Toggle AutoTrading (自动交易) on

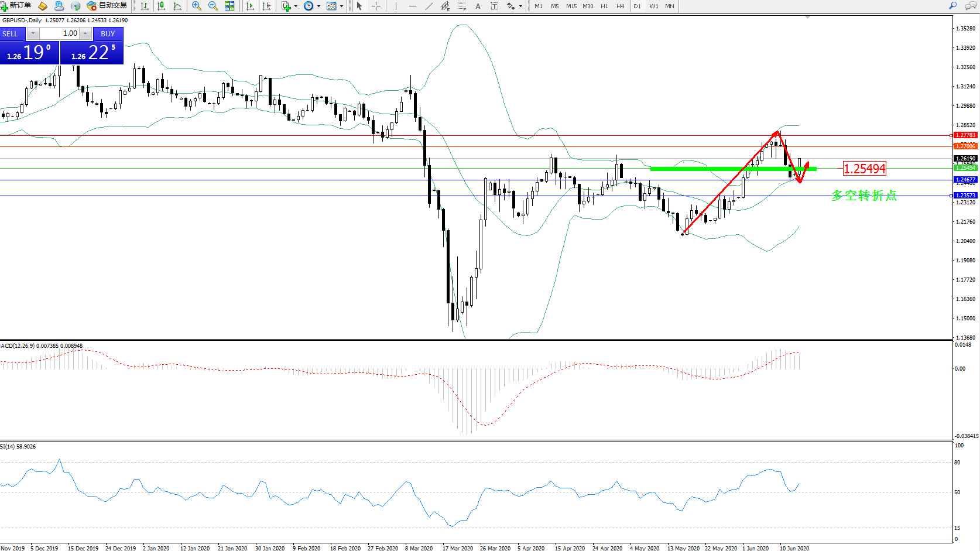pos(107,6)
